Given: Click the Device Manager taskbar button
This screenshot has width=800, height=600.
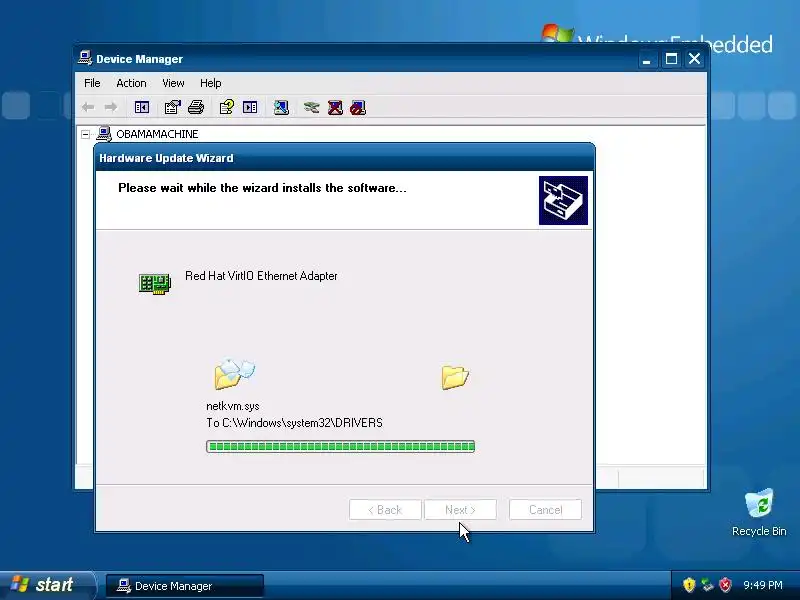Looking at the screenshot, I should pyautogui.click(x=185, y=586).
